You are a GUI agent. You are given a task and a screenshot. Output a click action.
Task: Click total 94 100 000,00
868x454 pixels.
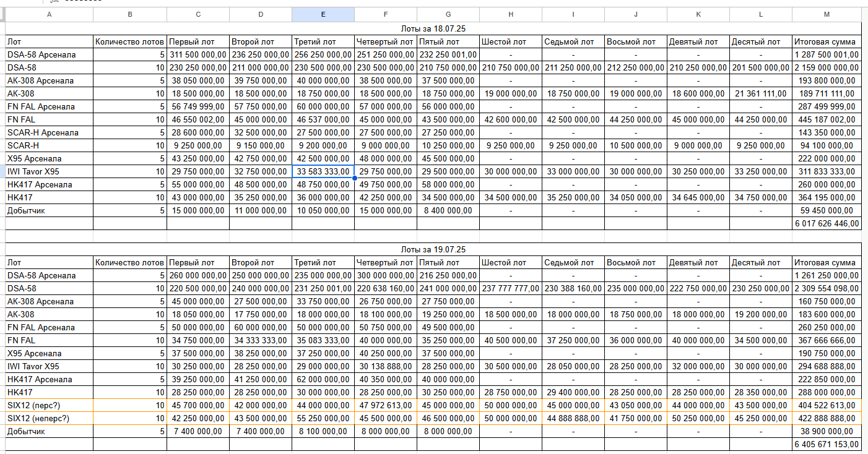827,145
